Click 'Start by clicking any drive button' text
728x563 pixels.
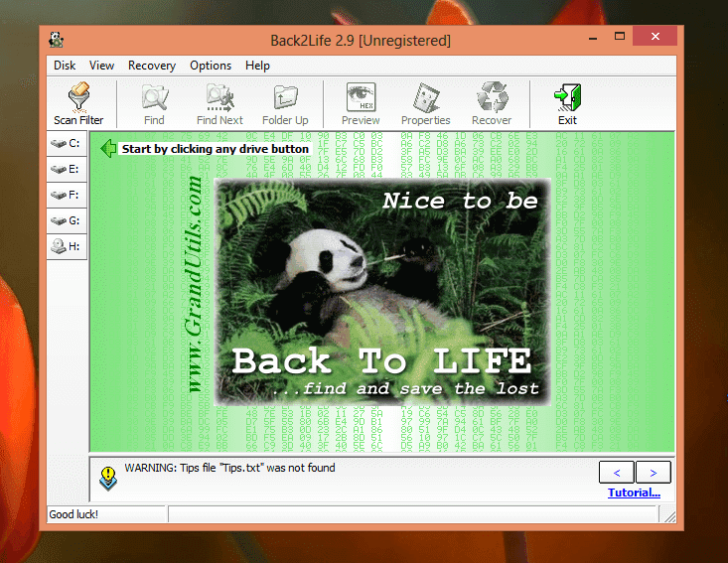[216, 149]
